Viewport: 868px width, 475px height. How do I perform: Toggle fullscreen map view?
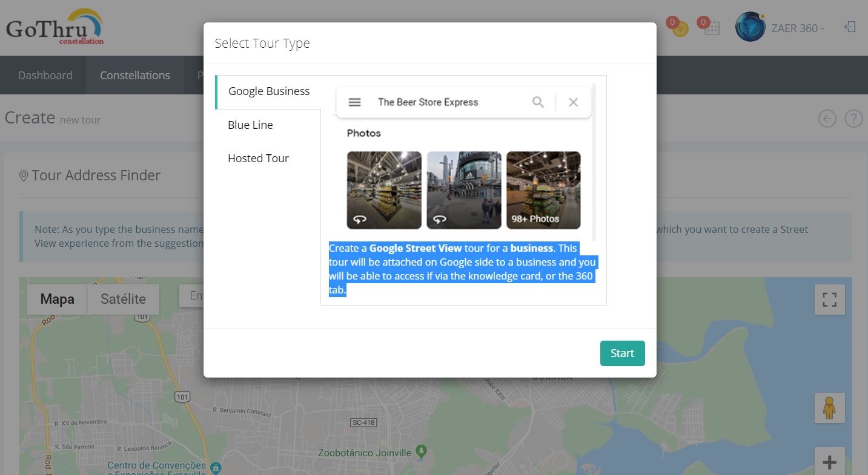pyautogui.click(x=829, y=300)
